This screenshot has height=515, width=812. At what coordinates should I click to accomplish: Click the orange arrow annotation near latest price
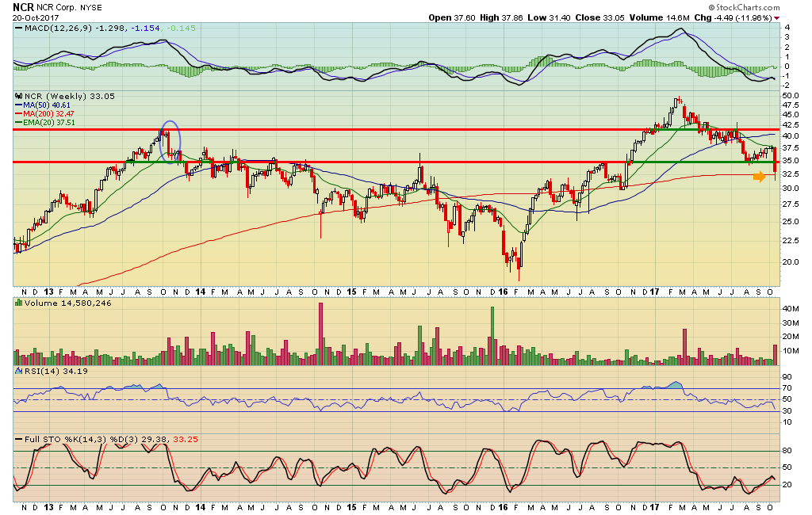759,177
